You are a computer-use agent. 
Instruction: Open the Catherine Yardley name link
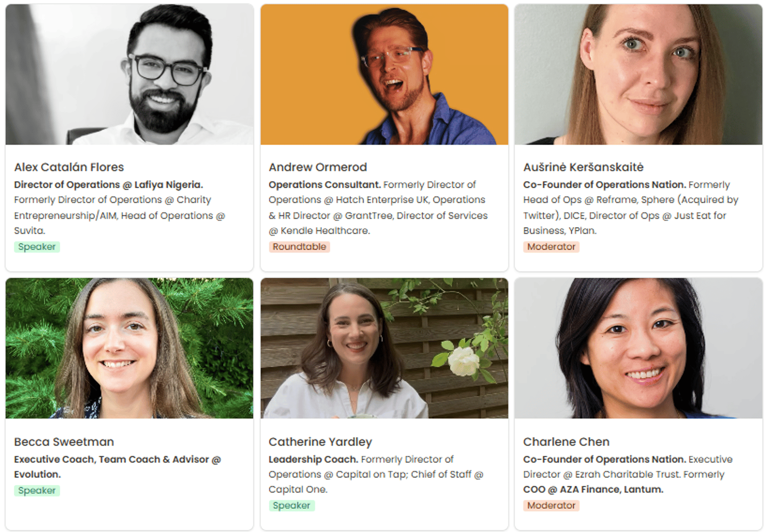tap(320, 442)
